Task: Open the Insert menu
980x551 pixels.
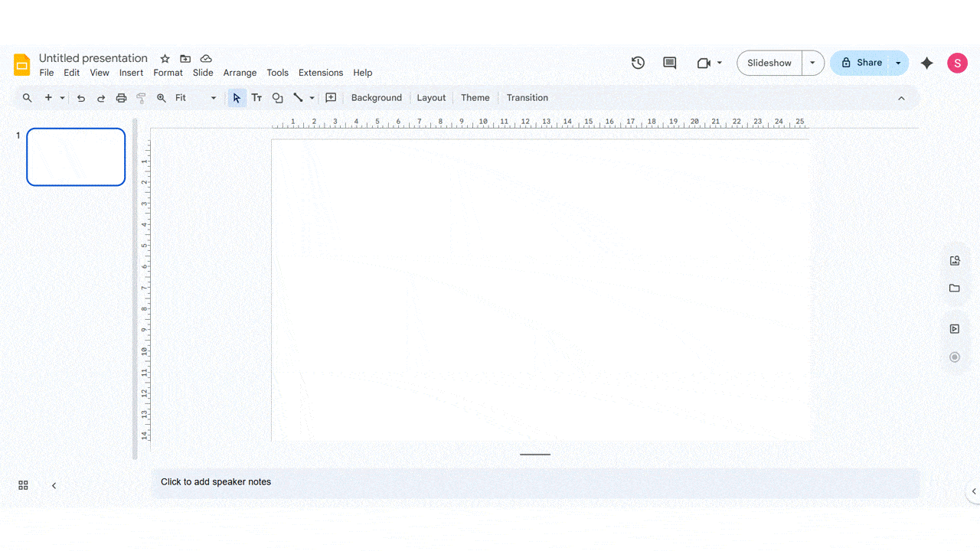Action: [x=131, y=73]
